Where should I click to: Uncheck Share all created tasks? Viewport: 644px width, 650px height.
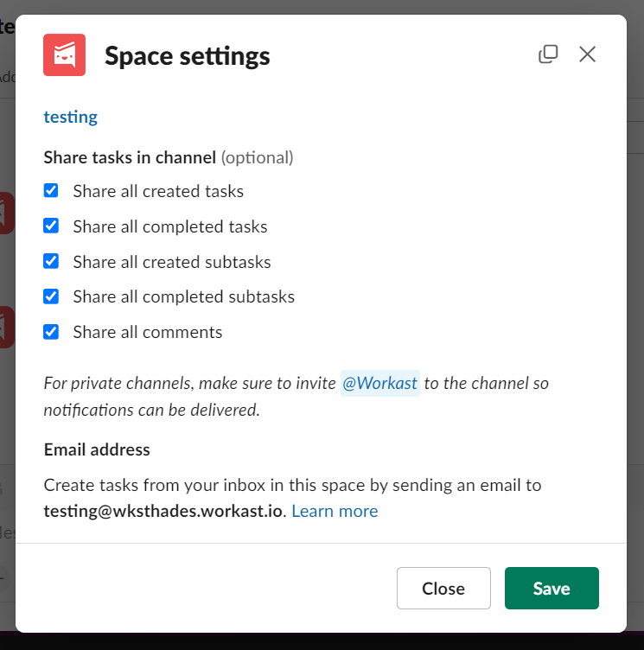point(51,191)
